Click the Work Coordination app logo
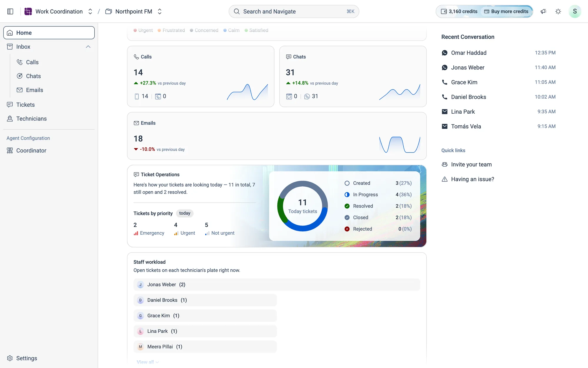This screenshot has height=368, width=588. click(x=28, y=11)
